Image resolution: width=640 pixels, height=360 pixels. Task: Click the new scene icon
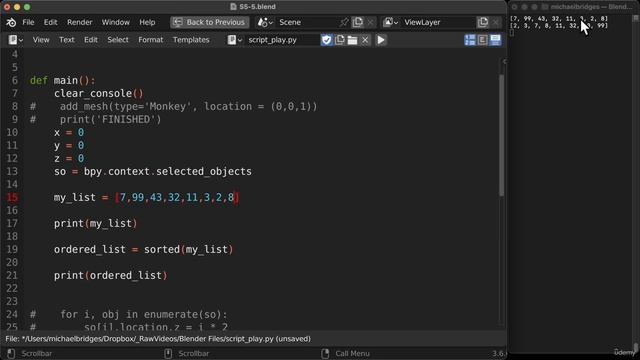[358, 22]
